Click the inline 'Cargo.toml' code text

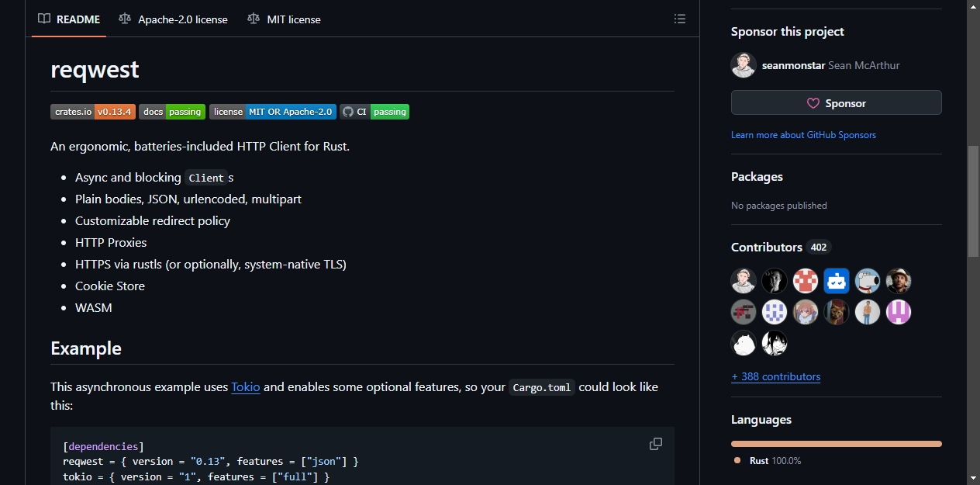click(x=542, y=387)
